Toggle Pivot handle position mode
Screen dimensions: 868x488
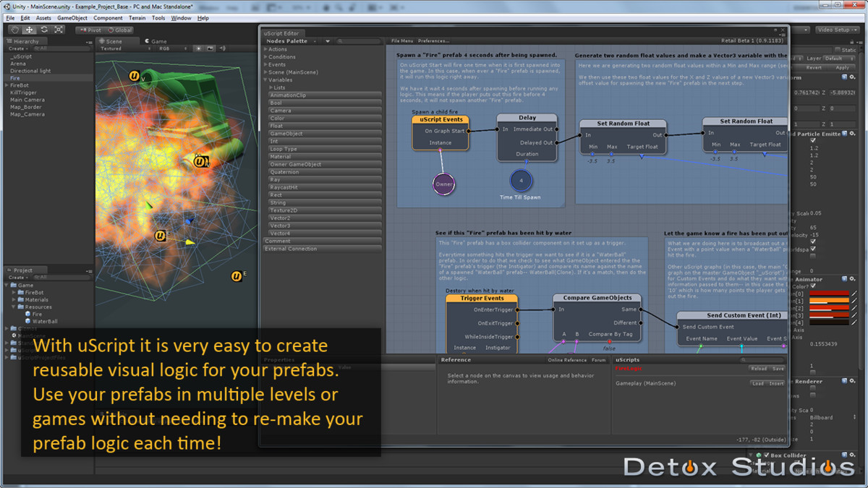pos(91,30)
